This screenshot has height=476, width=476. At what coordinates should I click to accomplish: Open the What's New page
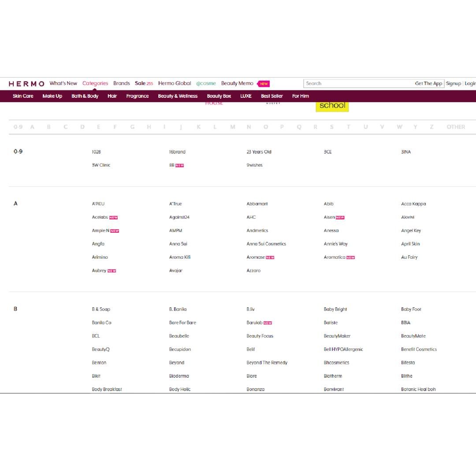click(x=63, y=83)
